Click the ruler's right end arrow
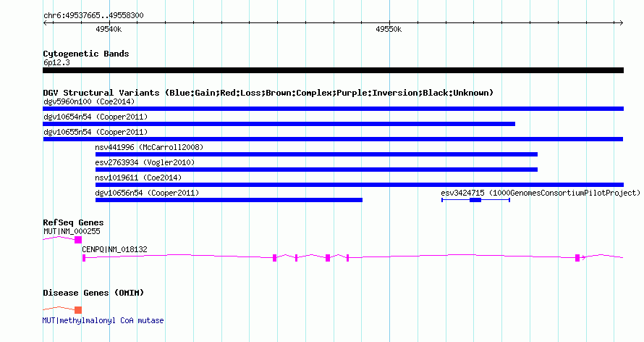Image resolution: width=644 pixels, height=342 pixels. (622, 23)
